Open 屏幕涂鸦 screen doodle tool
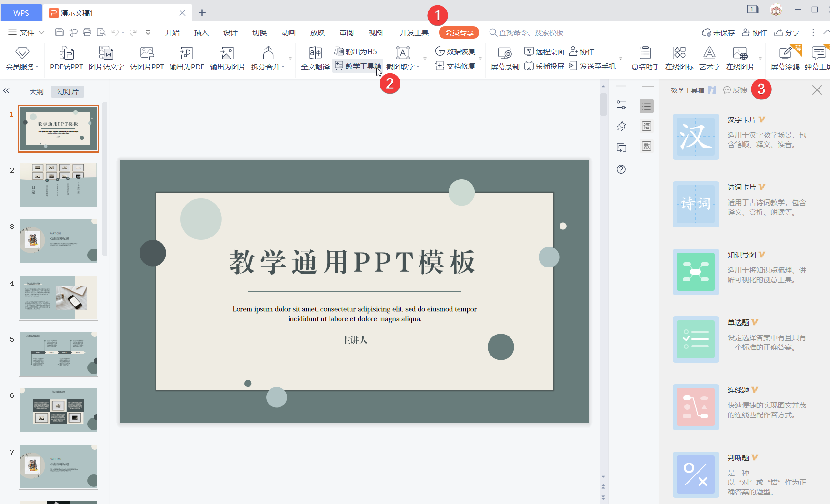This screenshot has width=830, height=504. [x=785, y=59]
